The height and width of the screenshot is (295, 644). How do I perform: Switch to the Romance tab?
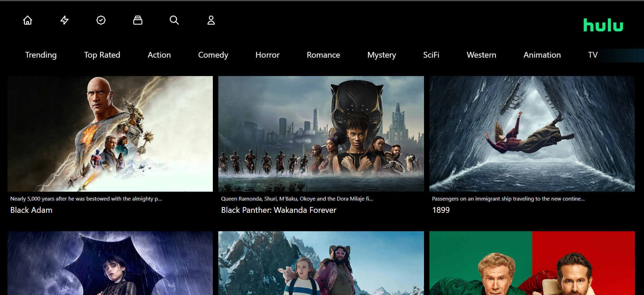pos(323,55)
